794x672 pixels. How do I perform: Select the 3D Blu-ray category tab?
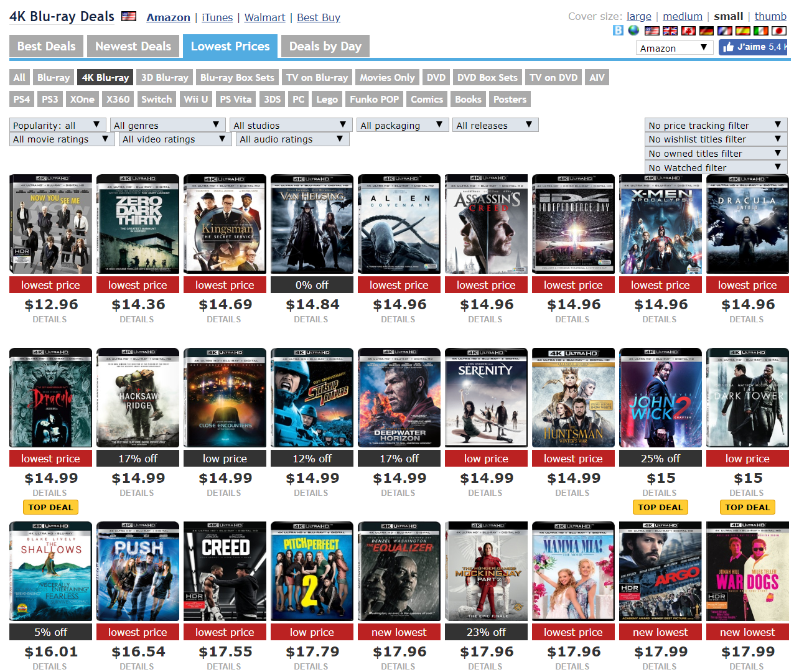165,77
